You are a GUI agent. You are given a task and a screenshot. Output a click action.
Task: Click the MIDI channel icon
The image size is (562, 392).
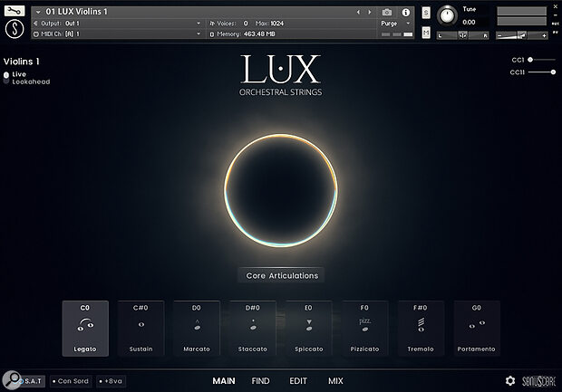[x=36, y=34]
